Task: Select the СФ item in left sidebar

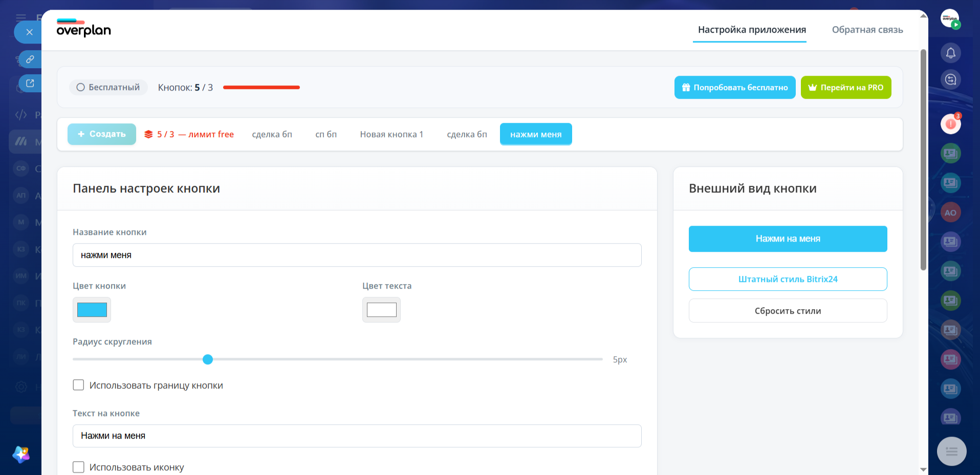Action: [21, 168]
